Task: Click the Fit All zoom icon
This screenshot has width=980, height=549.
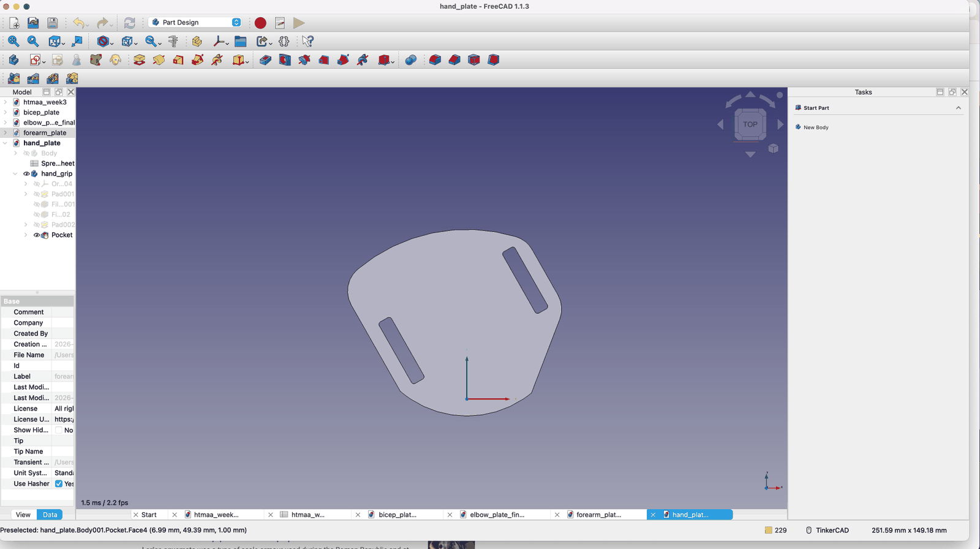Action: (x=13, y=41)
